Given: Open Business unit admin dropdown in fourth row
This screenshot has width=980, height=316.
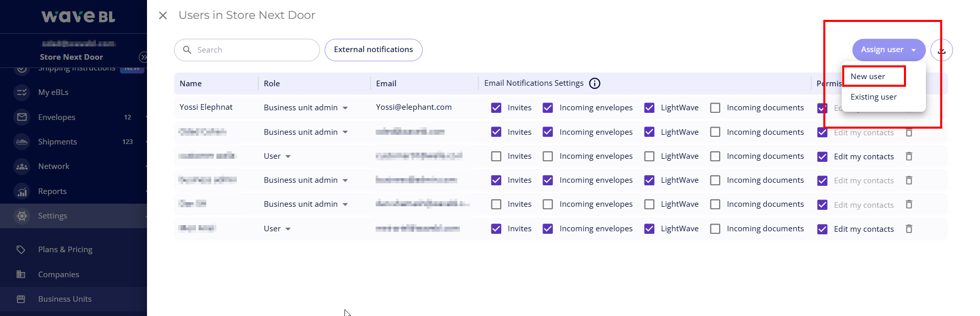Looking at the screenshot, I should pos(306,180).
